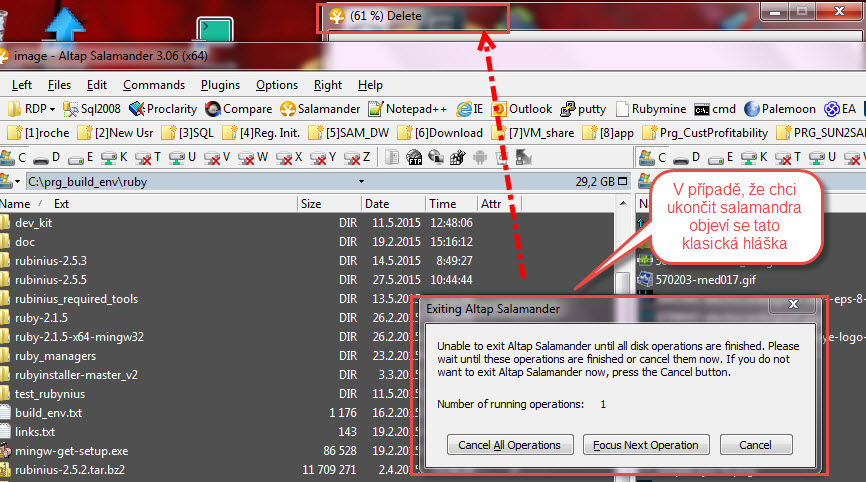This screenshot has width=866, height=482.
Task: Open Outlook from the toolbar
Action: 521,109
